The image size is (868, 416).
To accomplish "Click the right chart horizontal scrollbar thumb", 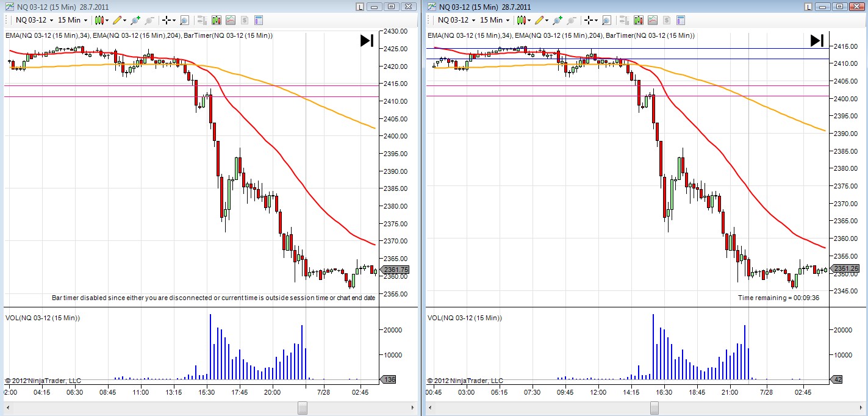I will (x=655, y=407).
